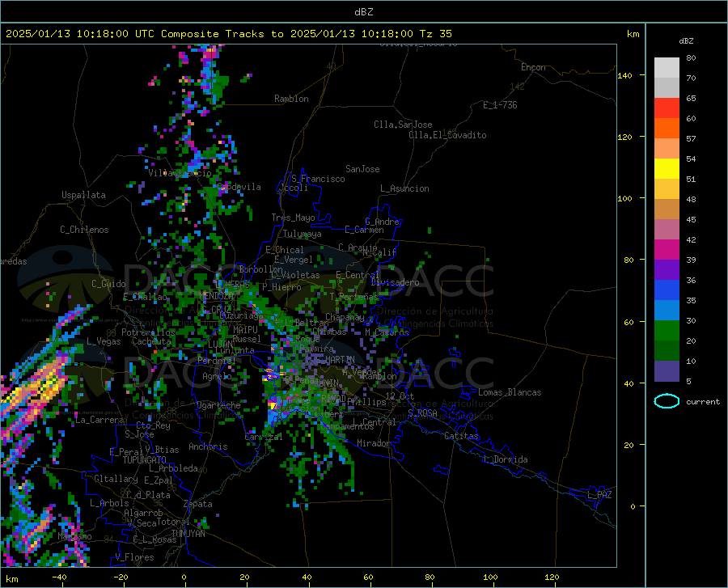This screenshot has height=588, width=728.
Task: Click the 140 km vertical axis tick
Action: 624,76
